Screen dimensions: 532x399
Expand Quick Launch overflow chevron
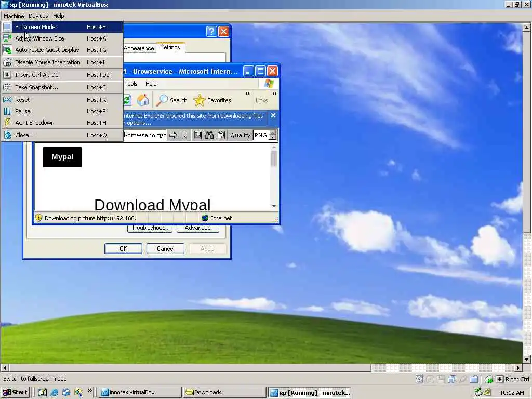coord(89,391)
